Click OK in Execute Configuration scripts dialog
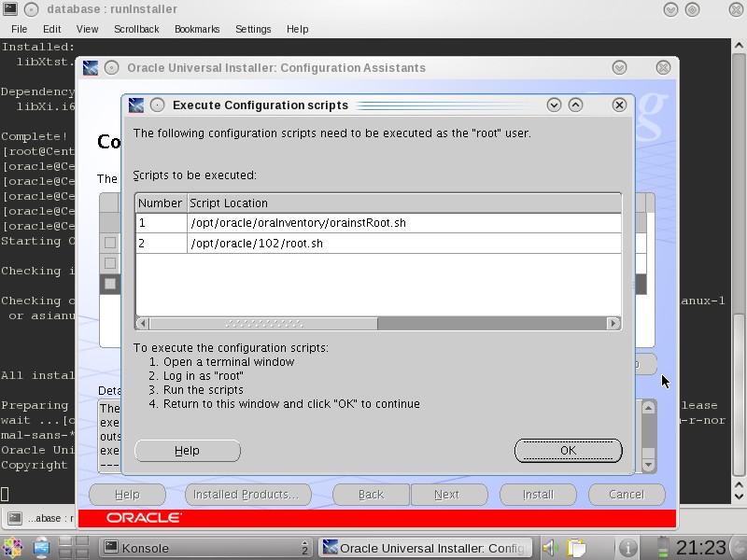Viewport: 747px width, 560px height. click(x=569, y=451)
